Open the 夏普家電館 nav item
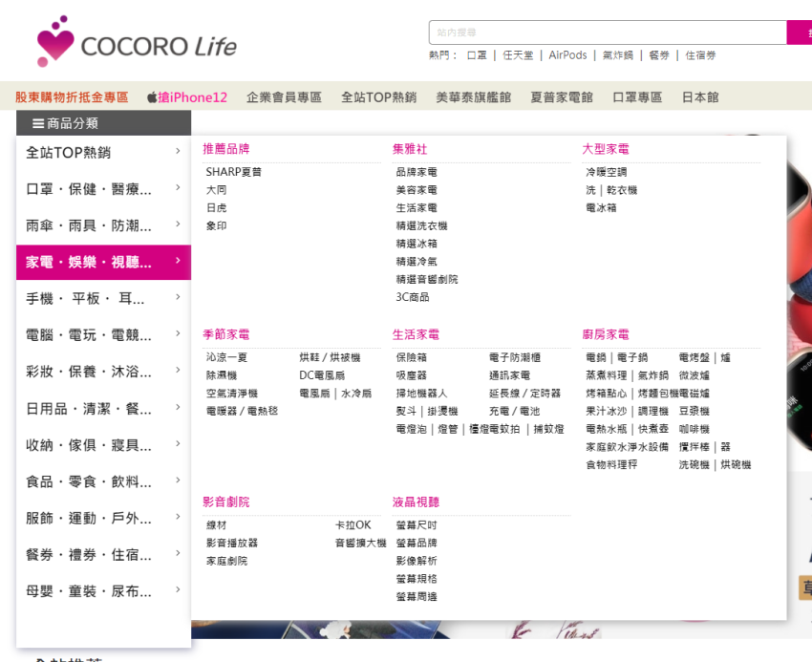Image resolution: width=812 pixels, height=662 pixels. point(562,97)
